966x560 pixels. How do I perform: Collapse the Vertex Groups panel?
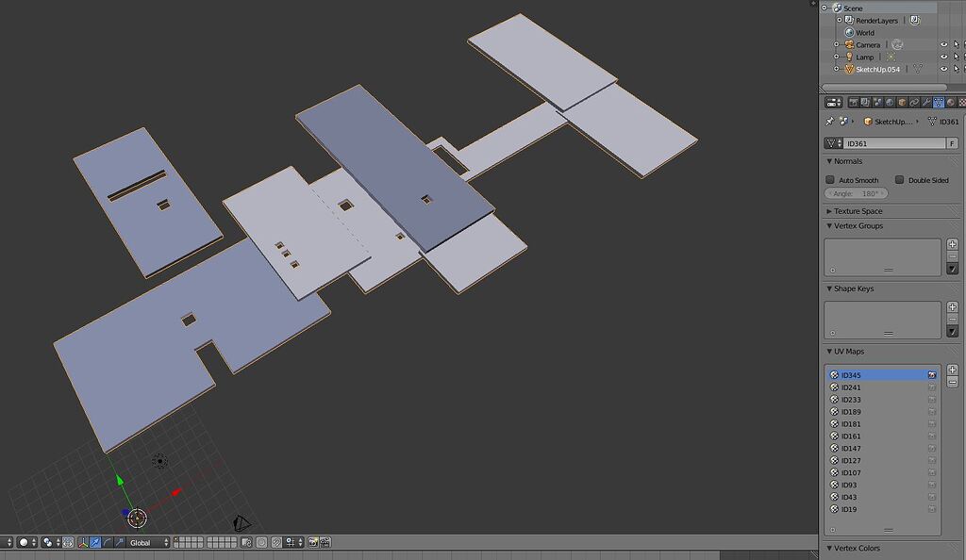click(854, 226)
